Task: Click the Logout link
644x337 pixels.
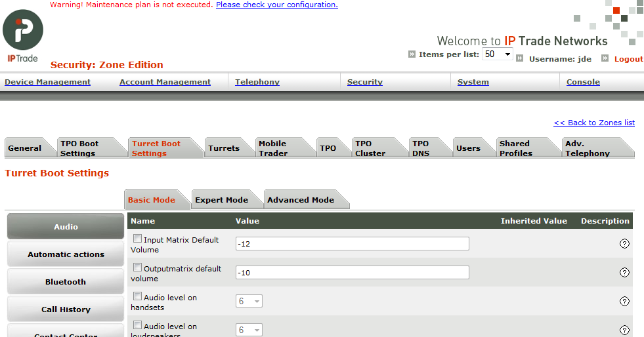Action: [628, 59]
